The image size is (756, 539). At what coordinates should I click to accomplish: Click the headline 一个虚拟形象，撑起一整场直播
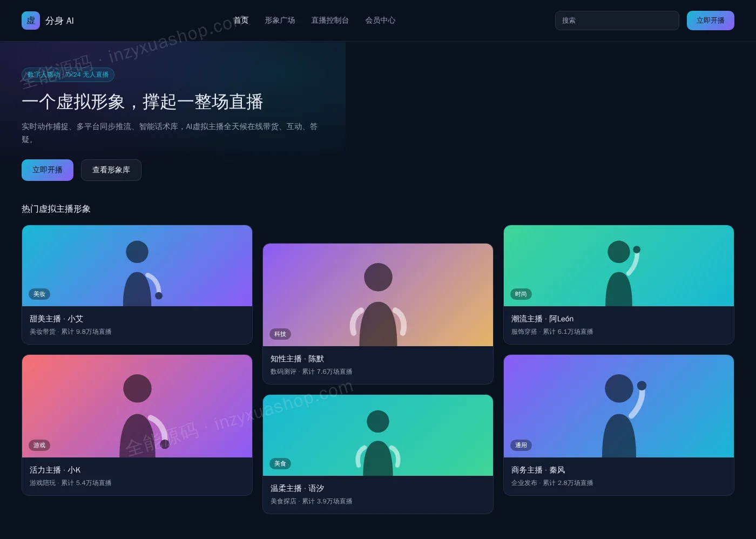[x=143, y=102]
